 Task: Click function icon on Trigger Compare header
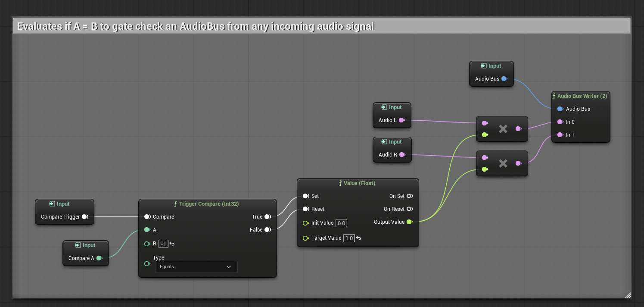click(176, 204)
